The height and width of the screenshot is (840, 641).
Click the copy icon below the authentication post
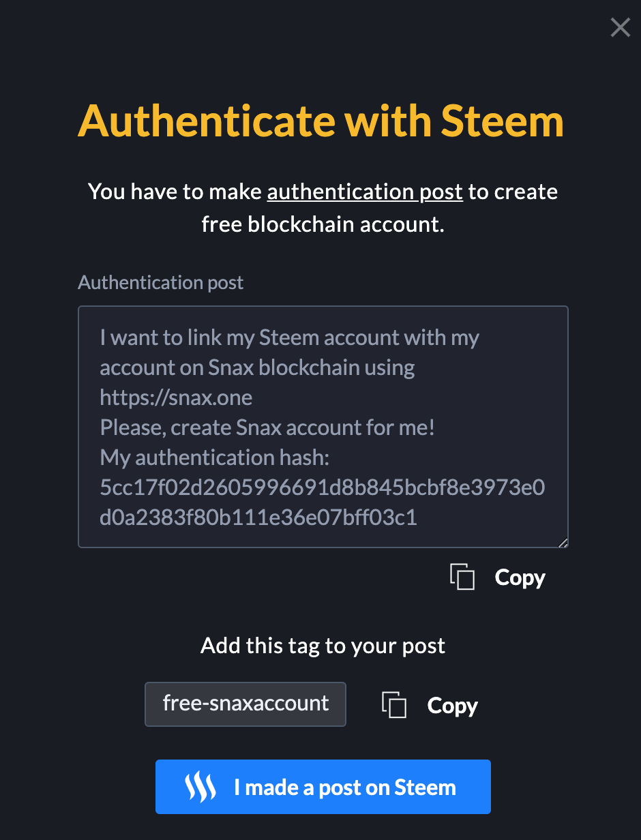pos(462,577)
